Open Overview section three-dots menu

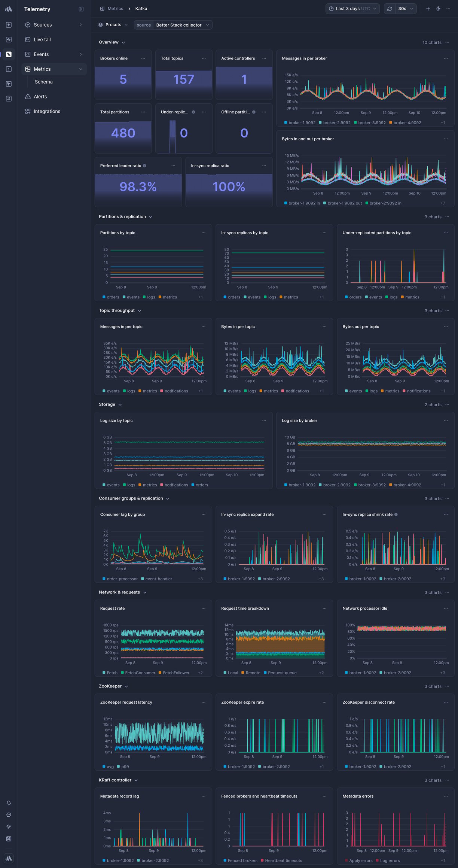coord(448,42)
